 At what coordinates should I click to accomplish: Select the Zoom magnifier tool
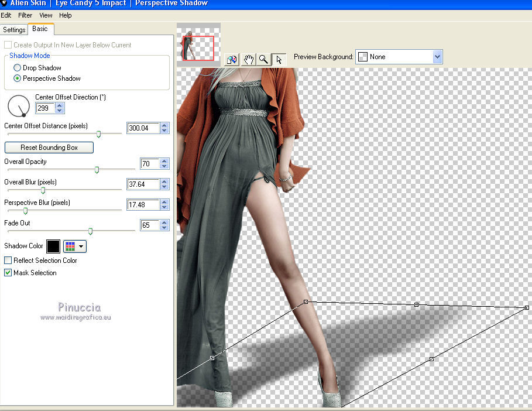[x=264, y=59]
